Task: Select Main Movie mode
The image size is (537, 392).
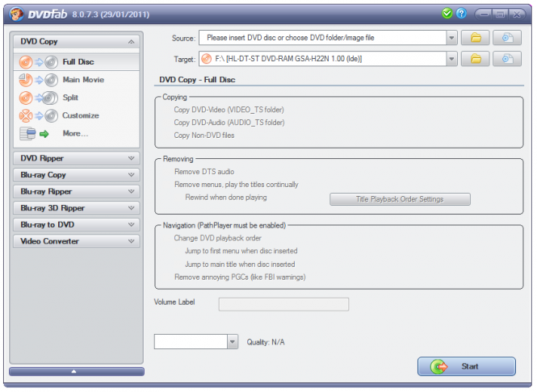Action: [77, 80]
